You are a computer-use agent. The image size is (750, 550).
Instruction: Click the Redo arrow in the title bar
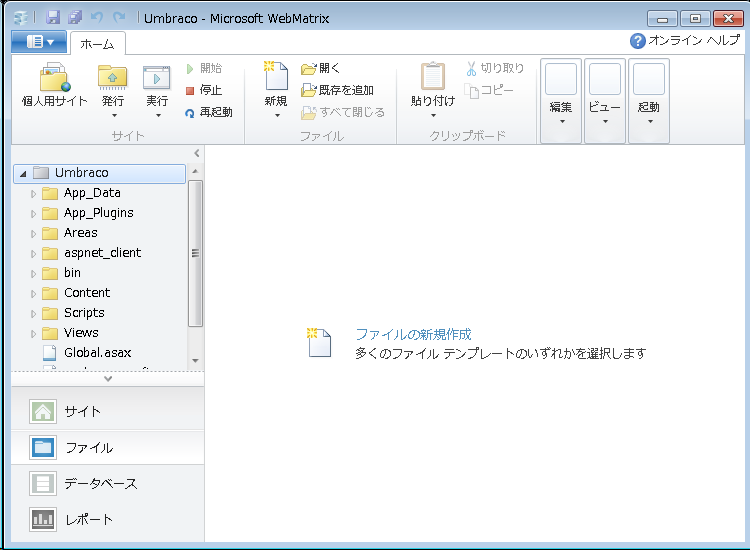(x=119, y=18)
